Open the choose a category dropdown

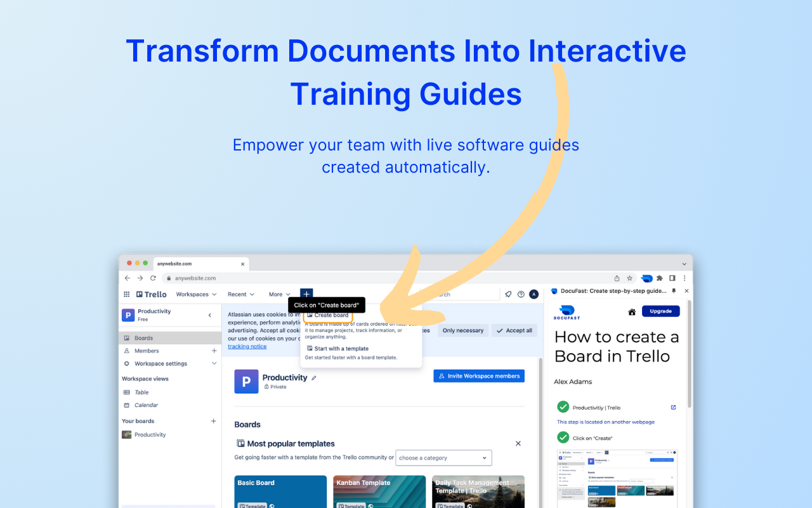[x=443, y=458]
